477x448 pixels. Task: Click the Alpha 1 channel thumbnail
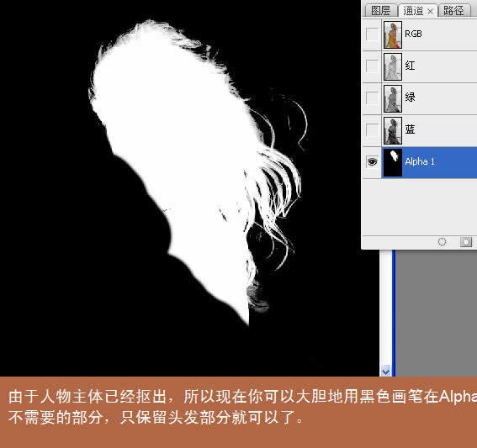392,162
